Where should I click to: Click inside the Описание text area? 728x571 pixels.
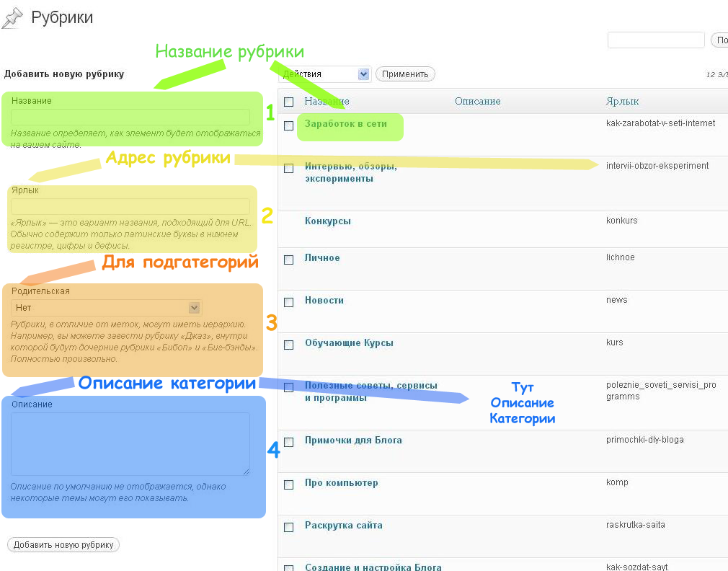click(130, 443)
